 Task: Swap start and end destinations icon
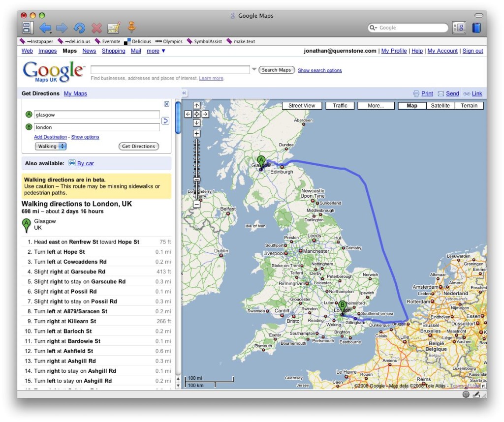(165, 121)
